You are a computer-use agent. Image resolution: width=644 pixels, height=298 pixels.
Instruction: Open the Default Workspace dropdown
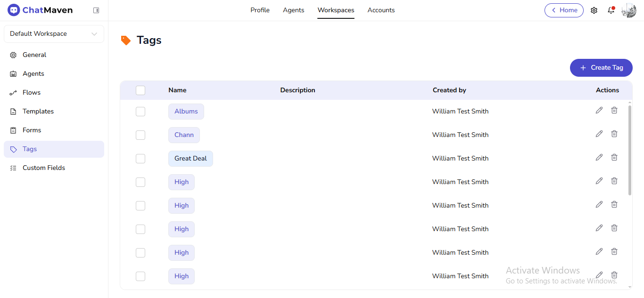53,33
